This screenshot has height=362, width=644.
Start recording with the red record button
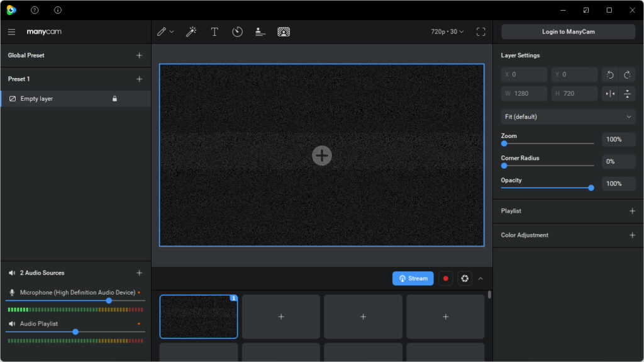pyautogui.click(x=446, y=278)
